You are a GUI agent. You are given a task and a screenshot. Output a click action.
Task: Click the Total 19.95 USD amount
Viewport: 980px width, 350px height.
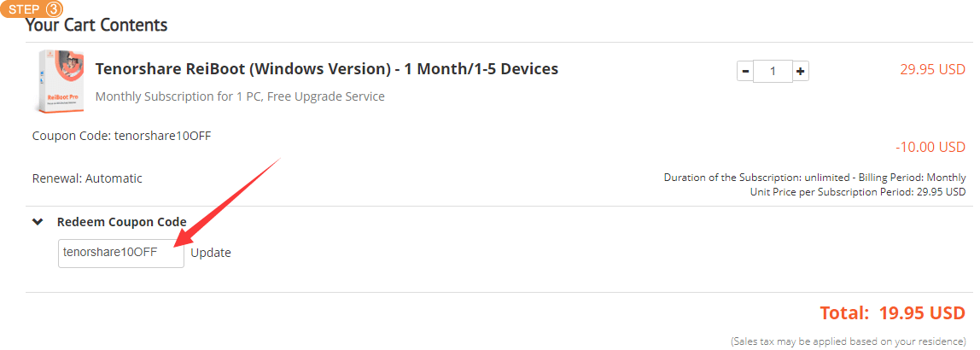click(893, 312)
